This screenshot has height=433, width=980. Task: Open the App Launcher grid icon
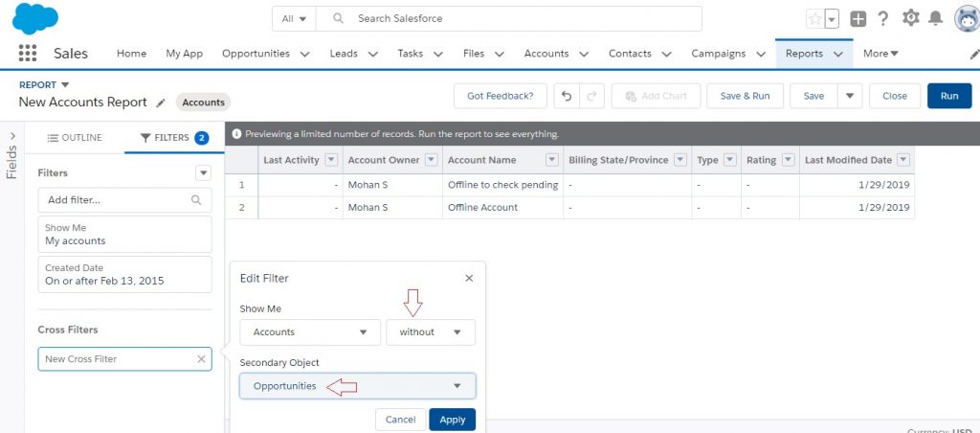(28, 54)
